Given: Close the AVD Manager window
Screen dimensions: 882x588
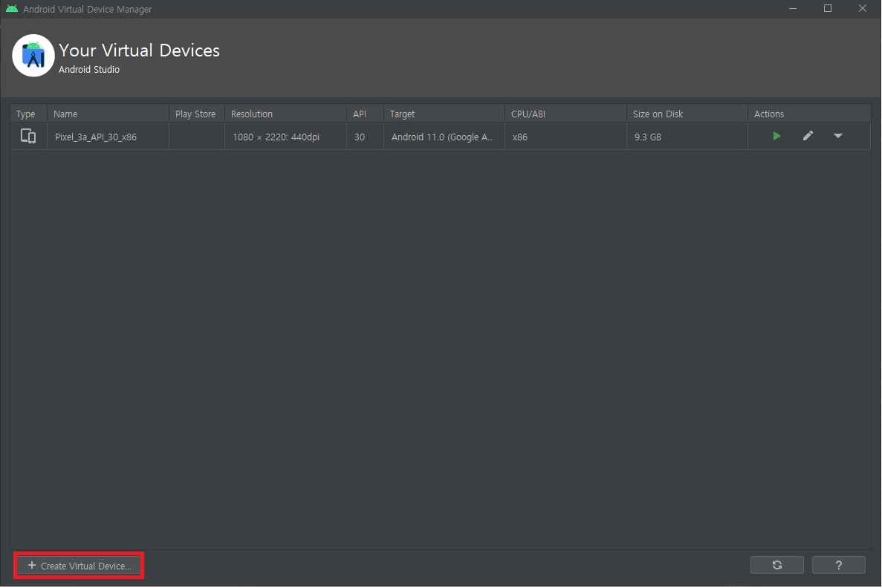Looking at the screenshot, I should pos(863,8).
